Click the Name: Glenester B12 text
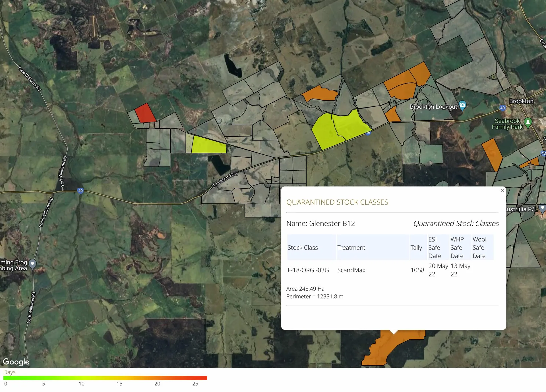The image size is (546, 392). click(x=320, y=223)
